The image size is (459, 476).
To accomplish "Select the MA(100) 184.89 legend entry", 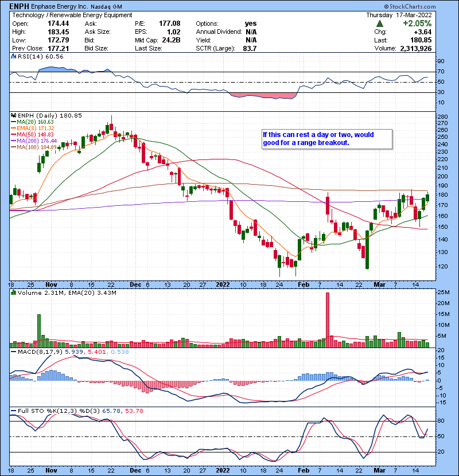I will tap(34, 147).
